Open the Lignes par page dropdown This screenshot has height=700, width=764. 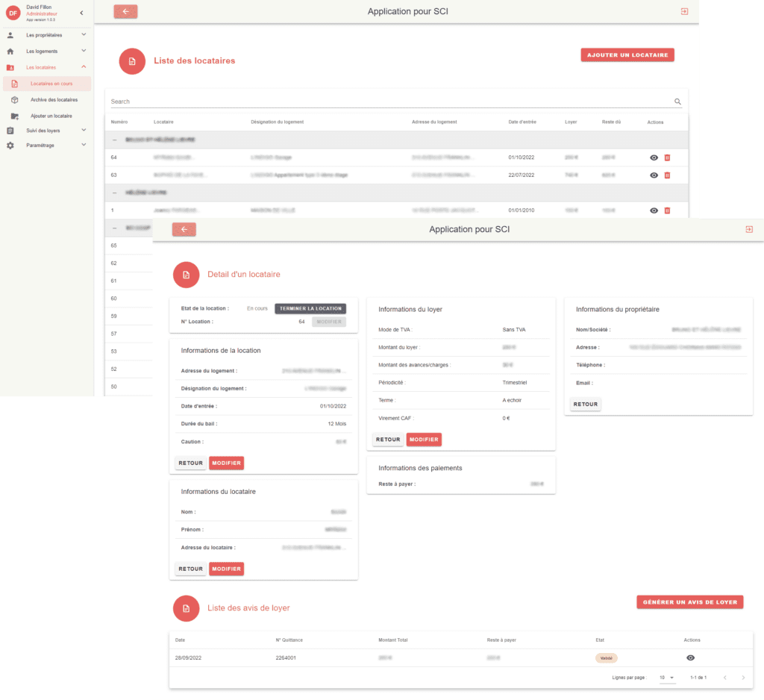click(x=666, y=677)
